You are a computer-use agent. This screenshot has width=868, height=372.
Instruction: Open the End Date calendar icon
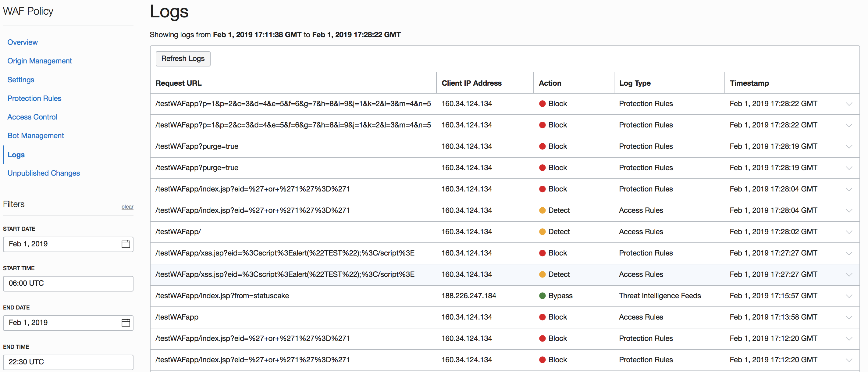pos(126,322)
